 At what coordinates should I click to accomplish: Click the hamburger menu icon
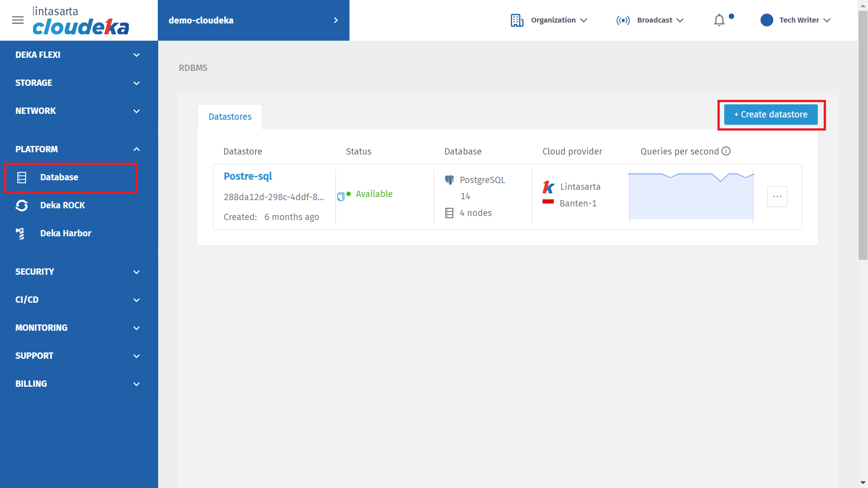point(18,20)
